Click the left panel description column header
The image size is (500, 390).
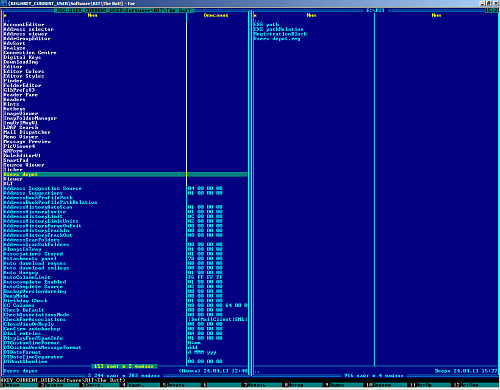point(216,15)
